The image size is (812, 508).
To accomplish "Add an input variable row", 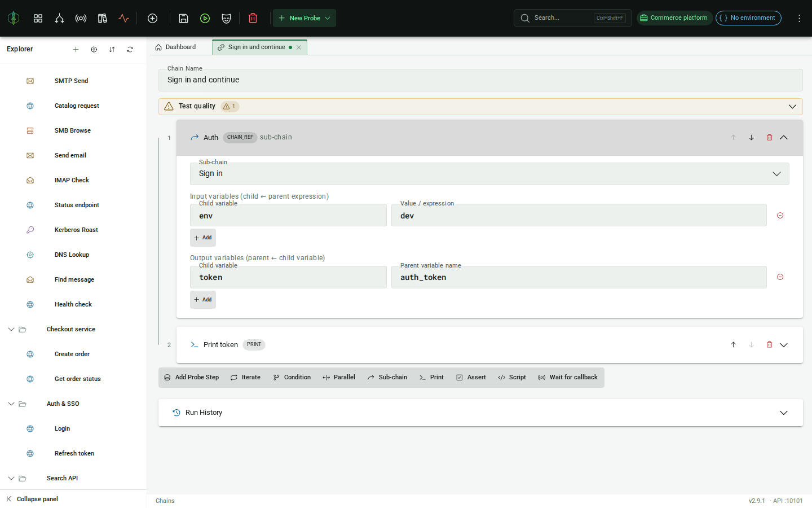I will point(203,238).
